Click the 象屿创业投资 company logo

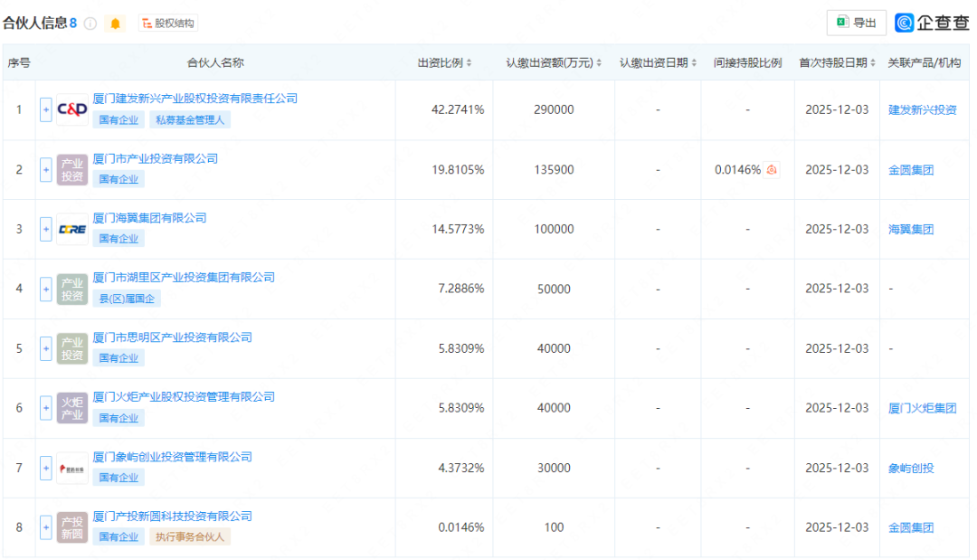coord(72,468)
